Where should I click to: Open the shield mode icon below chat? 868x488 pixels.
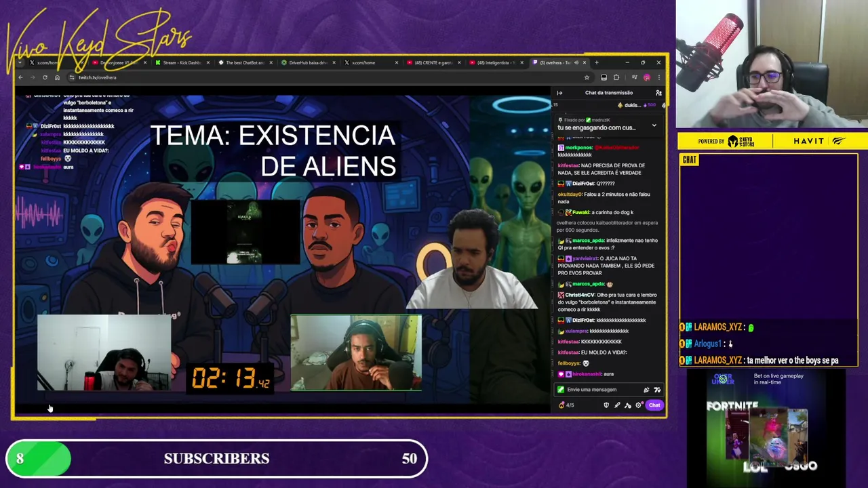(606, 405)
